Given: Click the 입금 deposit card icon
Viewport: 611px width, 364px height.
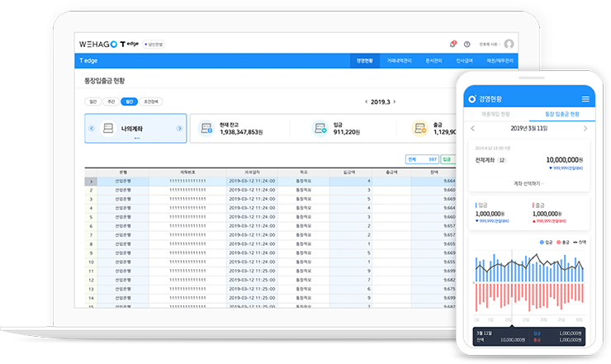Looking at the screenshot, I should click(x=320, y=129).
